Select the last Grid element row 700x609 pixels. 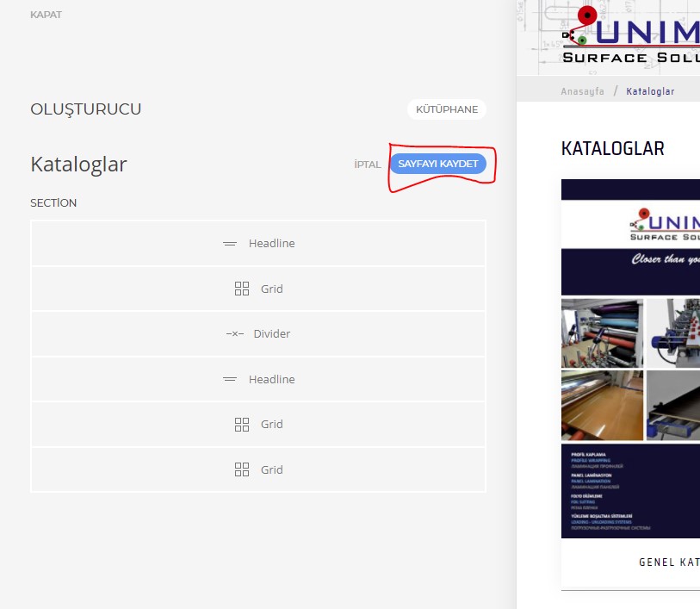pos(258,469)
